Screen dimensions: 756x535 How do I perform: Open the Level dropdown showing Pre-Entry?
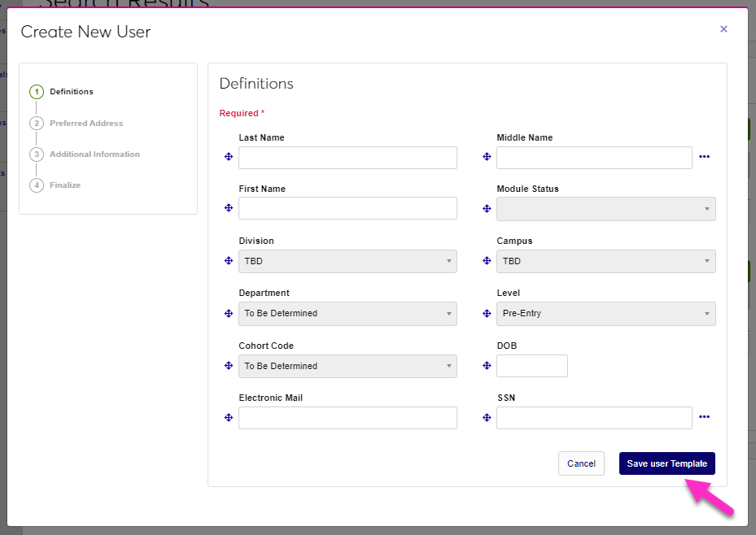[x=605, y=313]
